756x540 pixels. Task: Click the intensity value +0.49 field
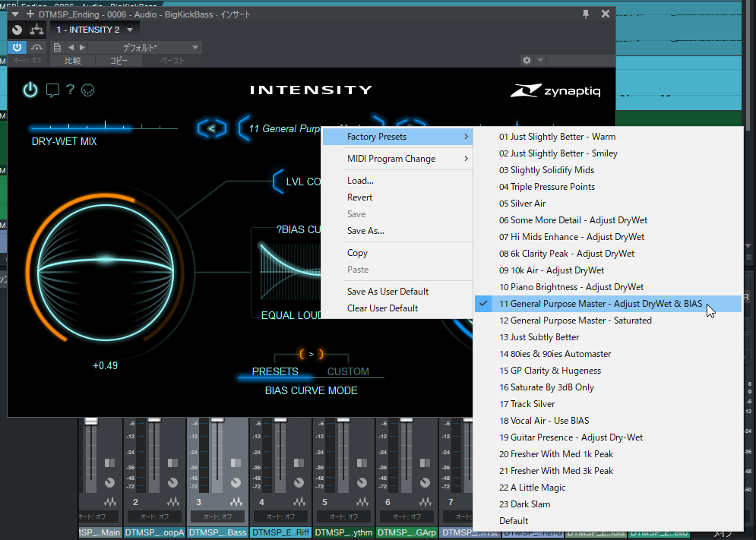point(105,365)
